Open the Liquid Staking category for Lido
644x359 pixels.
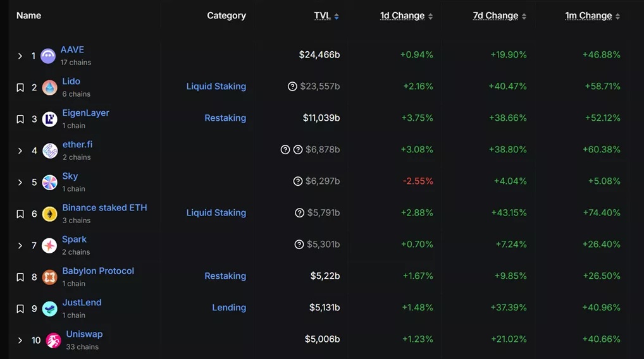click(216, 87)
